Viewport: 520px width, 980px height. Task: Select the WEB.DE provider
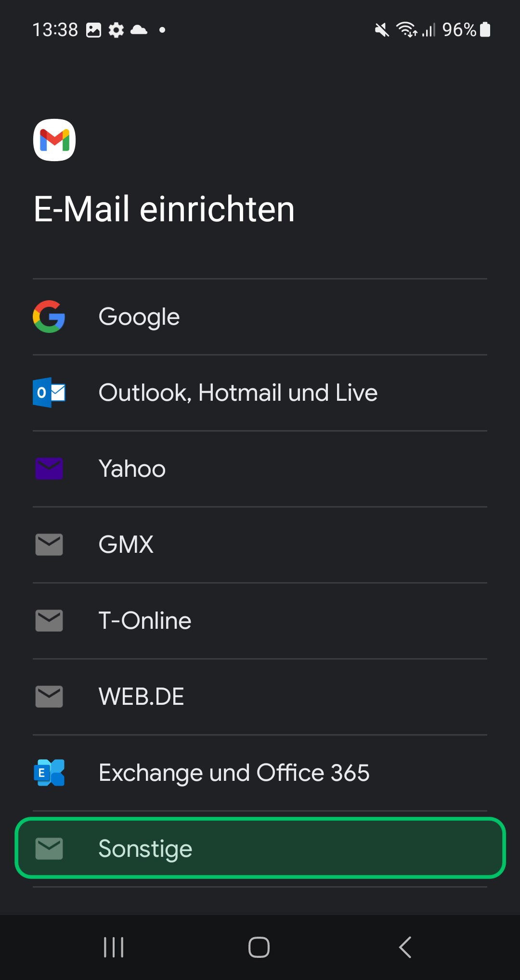click(x=260, y=697)
